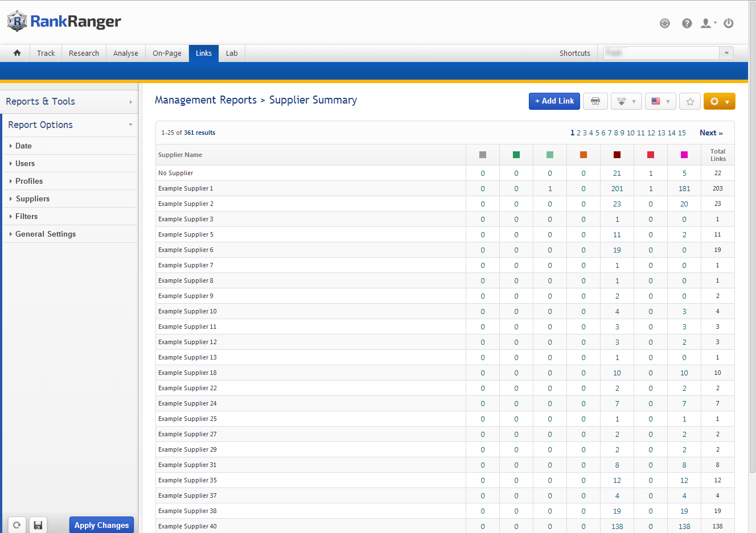Open the US flag language dropdown

pos(660,101)
